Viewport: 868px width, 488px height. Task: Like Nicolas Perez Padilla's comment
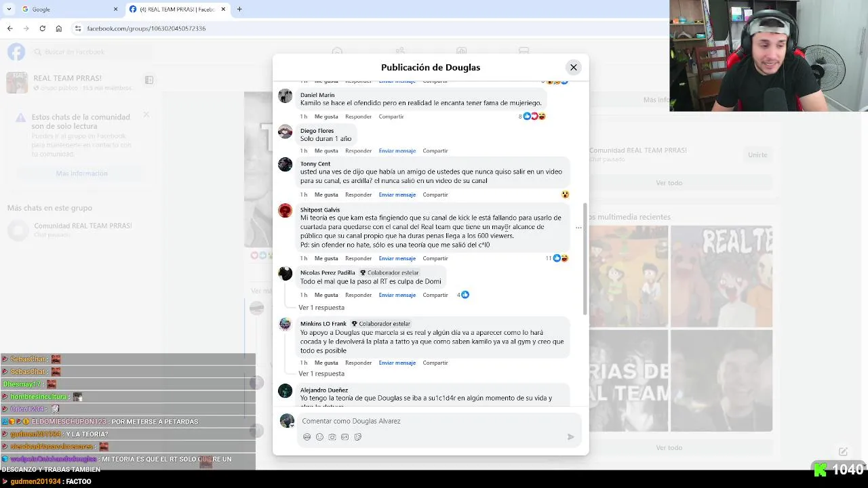(326, 296)
